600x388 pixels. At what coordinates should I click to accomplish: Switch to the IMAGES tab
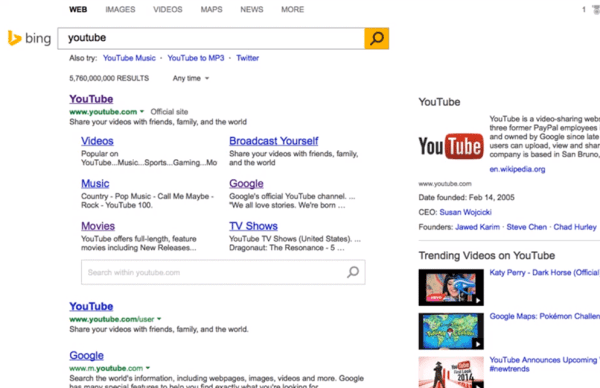[x=120, y=10]
